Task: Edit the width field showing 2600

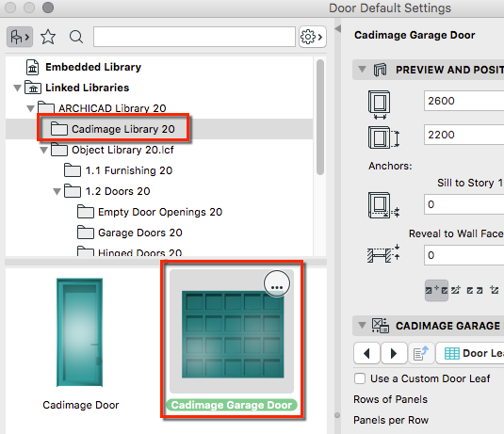Action: tap(463, 101)
